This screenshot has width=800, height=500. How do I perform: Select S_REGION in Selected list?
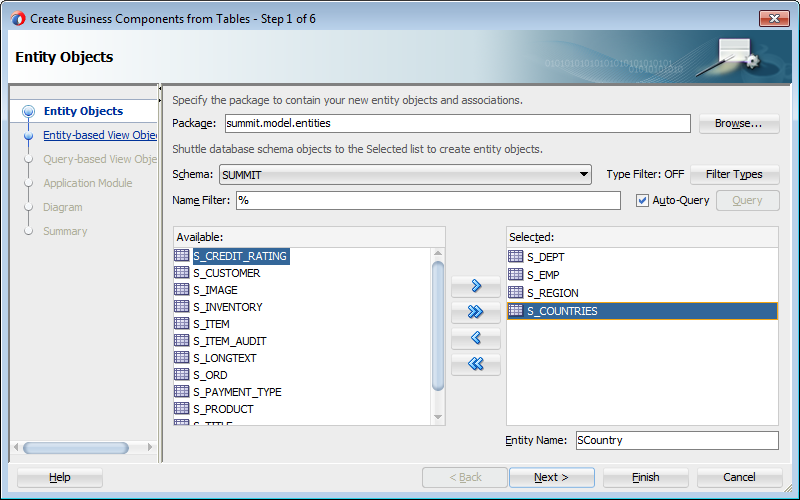coord(553,293)
